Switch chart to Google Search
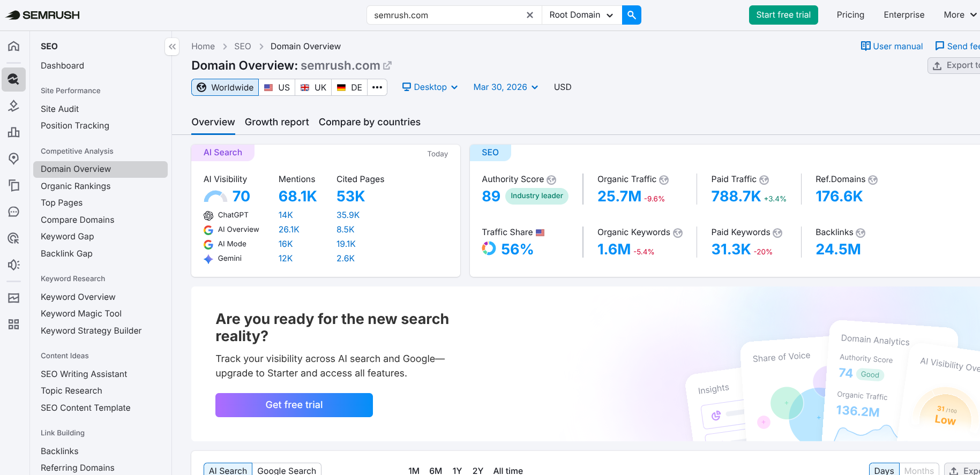 (287, 470)
